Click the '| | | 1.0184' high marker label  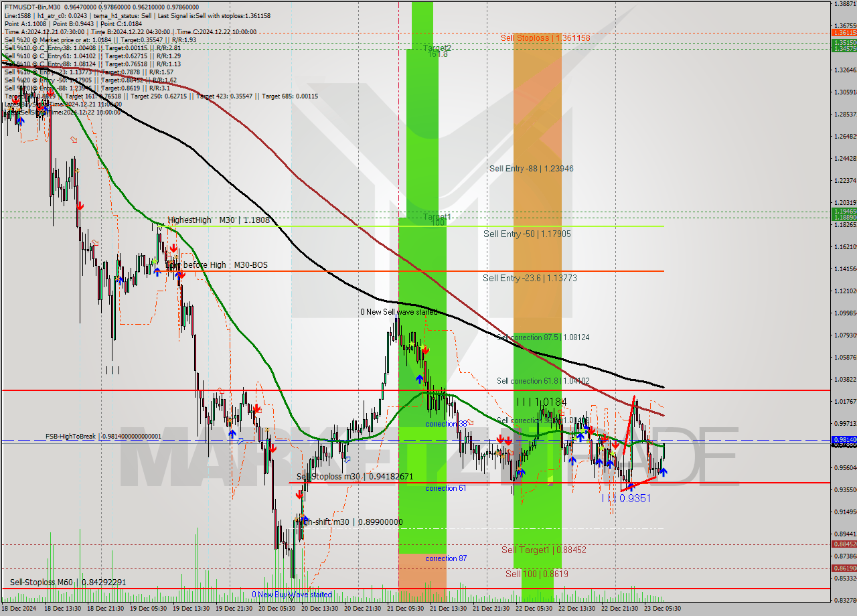coord(542,402)
